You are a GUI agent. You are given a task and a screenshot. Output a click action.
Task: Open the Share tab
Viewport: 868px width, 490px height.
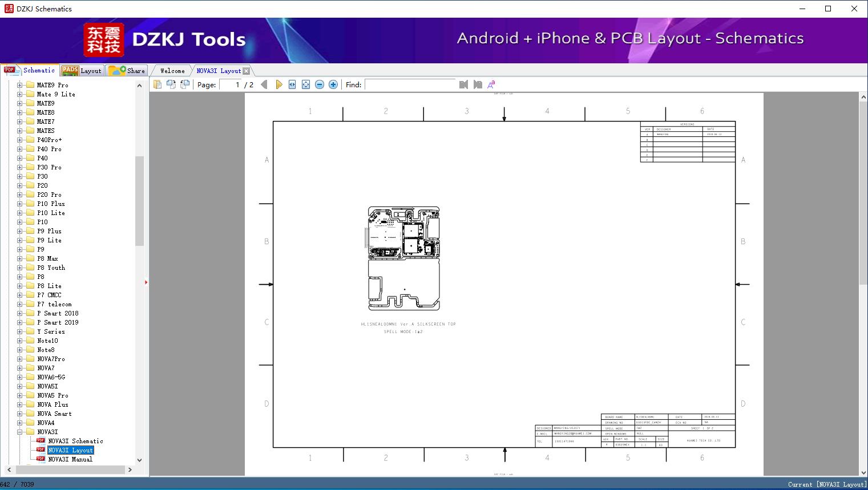(x=127, y=71)
